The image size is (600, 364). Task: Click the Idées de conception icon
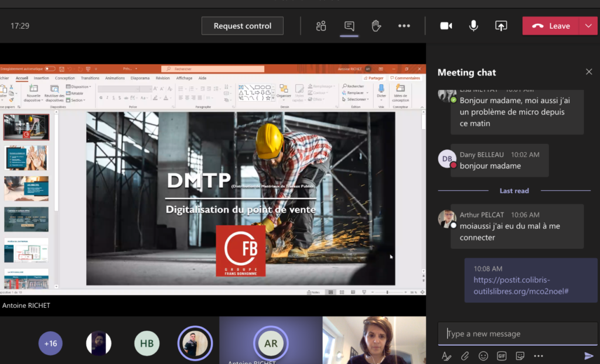pyautogui.click(x=400, y=88)
